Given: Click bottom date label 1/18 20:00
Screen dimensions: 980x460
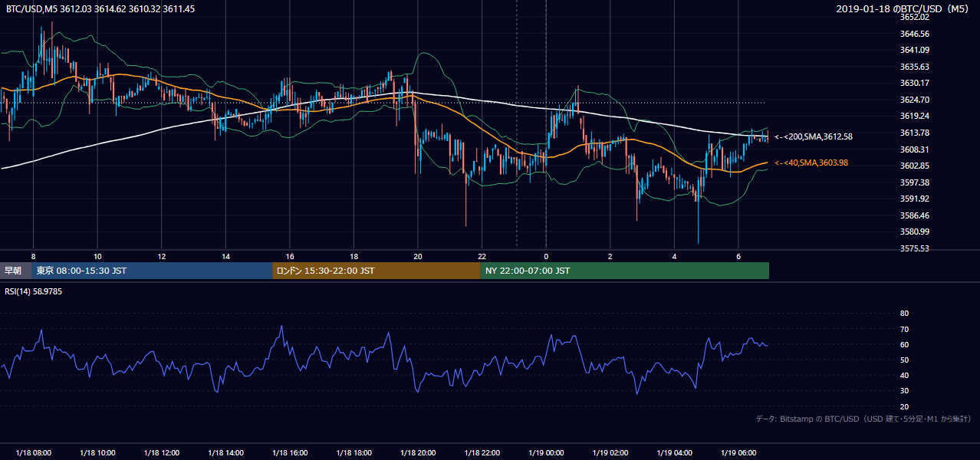Looking at the screenshot, I should point(417,452).
